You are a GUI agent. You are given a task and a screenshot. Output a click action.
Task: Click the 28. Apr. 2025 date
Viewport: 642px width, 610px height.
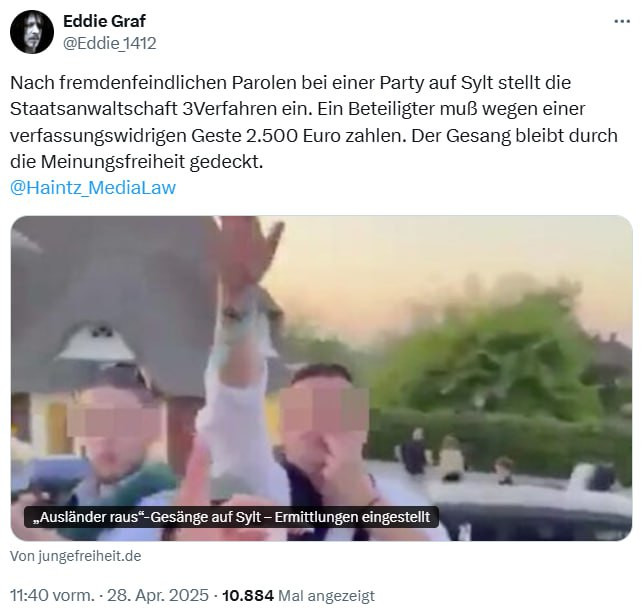tap(158, 595)
